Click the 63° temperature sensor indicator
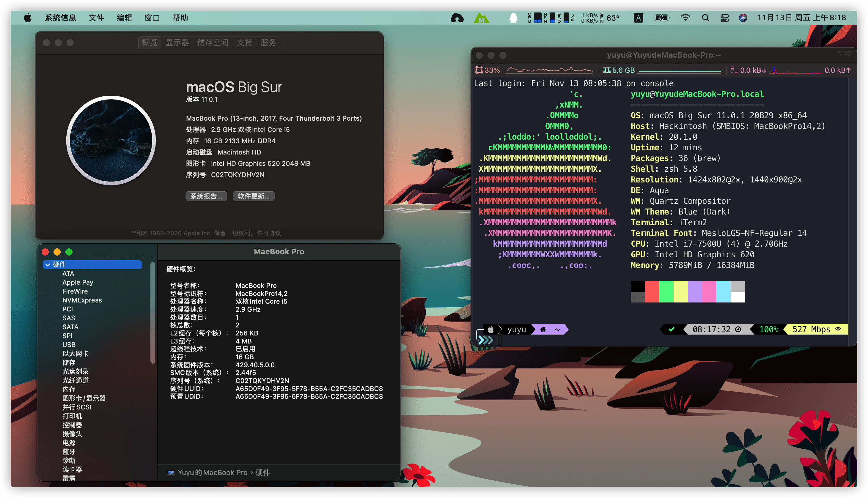The height and width of the screenshot is (498, 868). click(613, 18)
